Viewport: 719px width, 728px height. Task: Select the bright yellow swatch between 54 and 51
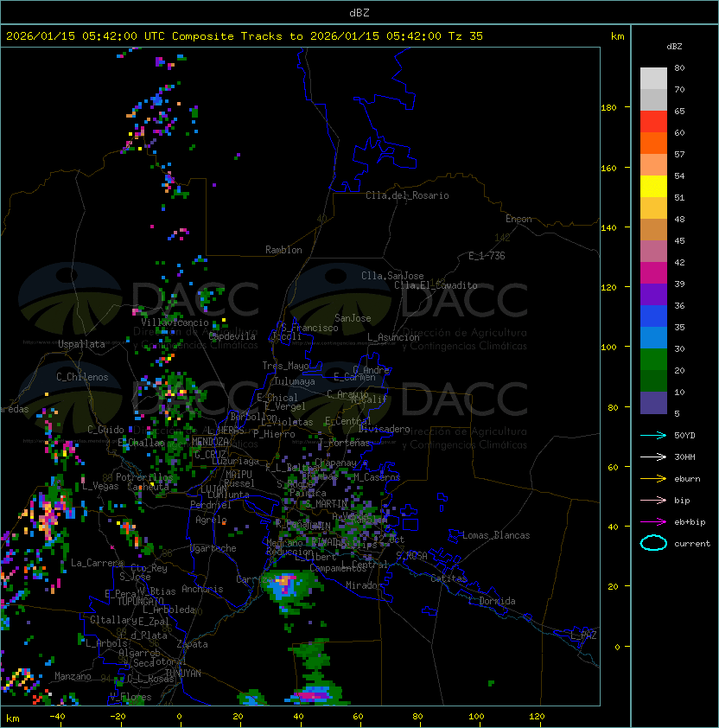pyautogui.click(x=653, y=186)
